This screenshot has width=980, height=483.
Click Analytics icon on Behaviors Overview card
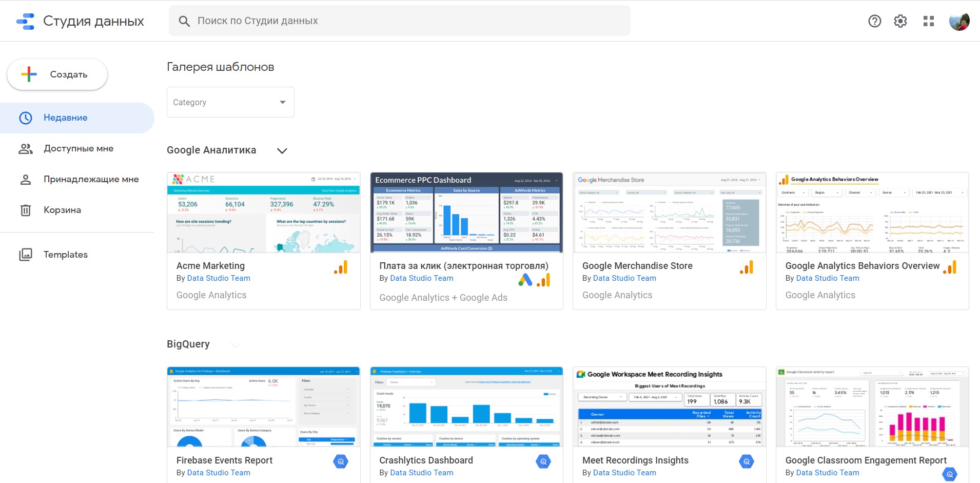point(950,267)
